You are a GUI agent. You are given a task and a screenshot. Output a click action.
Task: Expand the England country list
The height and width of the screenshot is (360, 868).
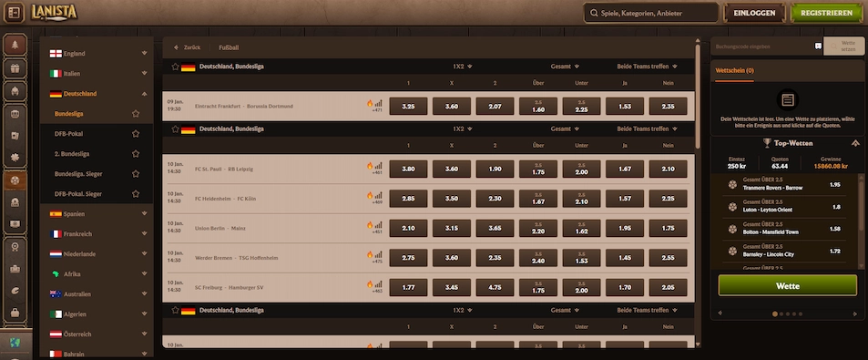tap(144, 53)
